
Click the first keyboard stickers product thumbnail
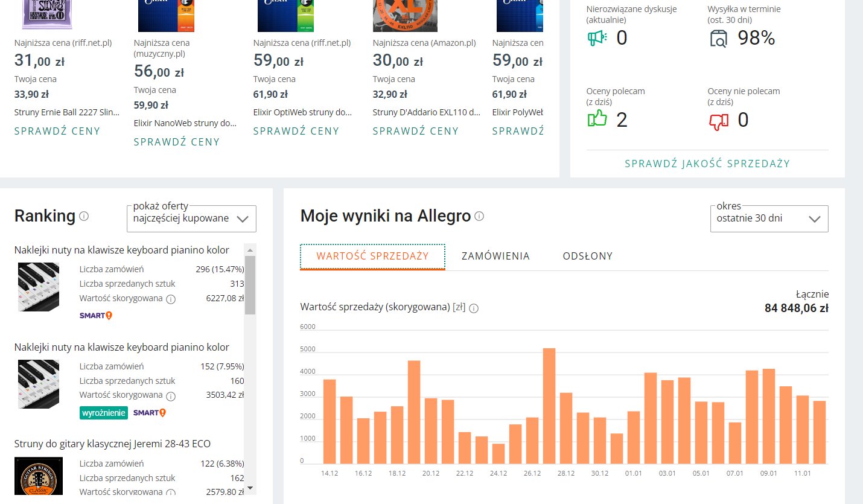pyautogui.click(x=39, y=287)
